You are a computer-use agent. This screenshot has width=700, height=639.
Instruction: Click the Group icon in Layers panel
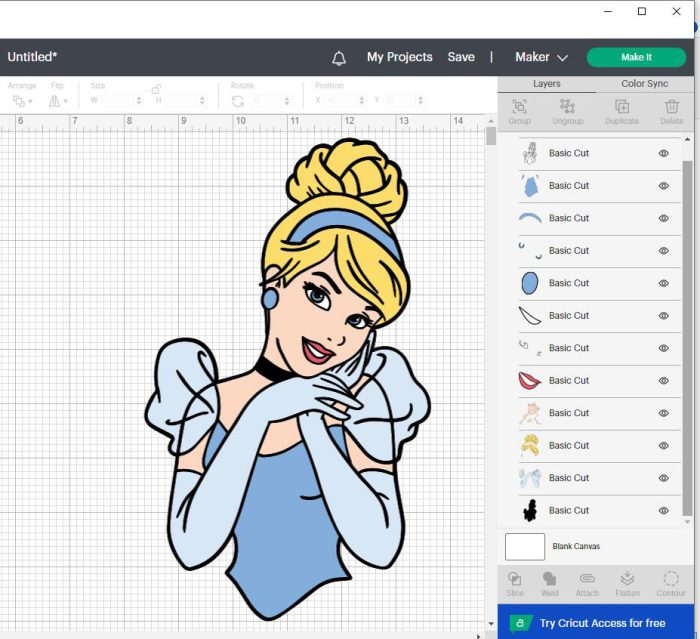click(519, 107)
